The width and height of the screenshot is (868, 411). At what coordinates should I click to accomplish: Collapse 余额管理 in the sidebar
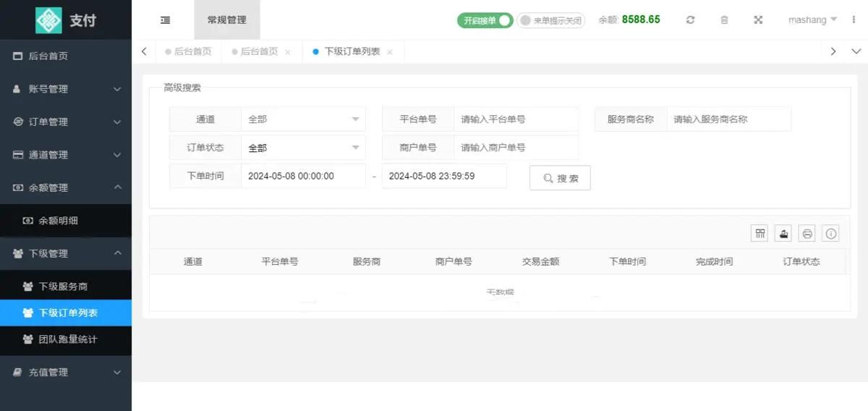tap(66, 187)
